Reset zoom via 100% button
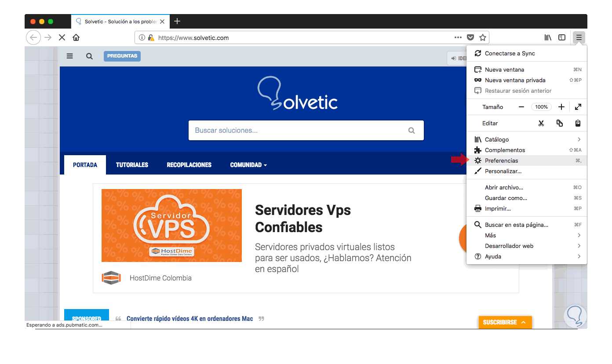The height and width of the screenshot is (364, 612). [x=541, y=107]
